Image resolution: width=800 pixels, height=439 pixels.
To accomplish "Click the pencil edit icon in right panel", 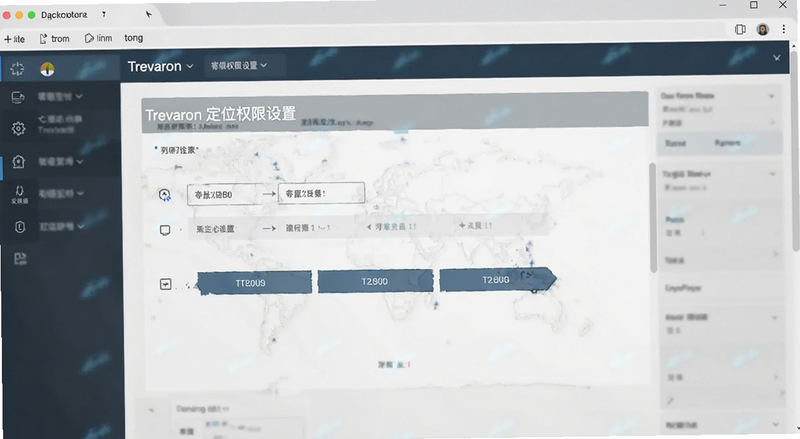I will [x=670, y=401].
